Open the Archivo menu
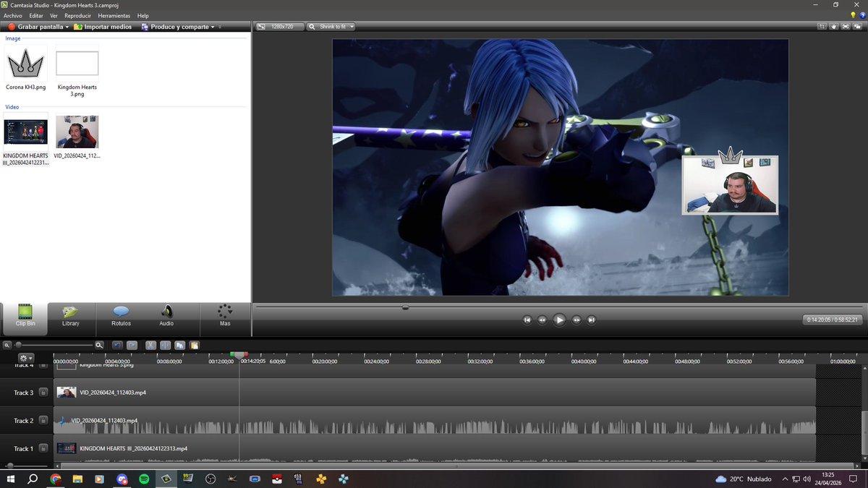Screen dimensions: 868x488 click(14, 15)
